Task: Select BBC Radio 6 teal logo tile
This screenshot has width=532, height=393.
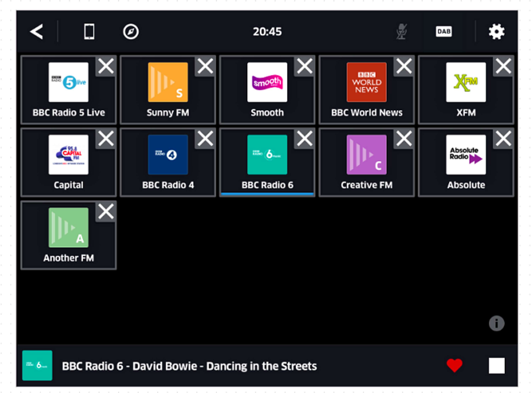Action: [x=267, y=155]
